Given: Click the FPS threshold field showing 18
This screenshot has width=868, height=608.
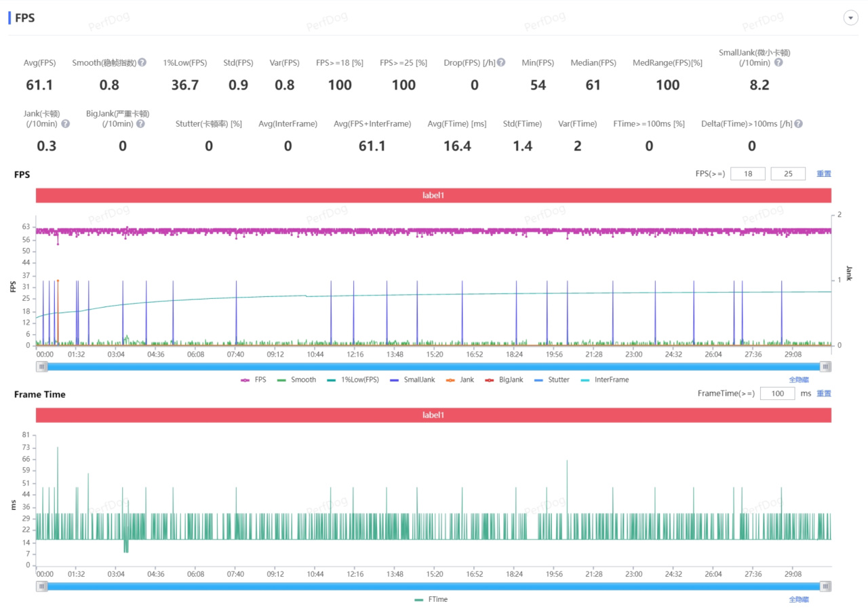Looking at the screenshot, I should click(748, 174).
